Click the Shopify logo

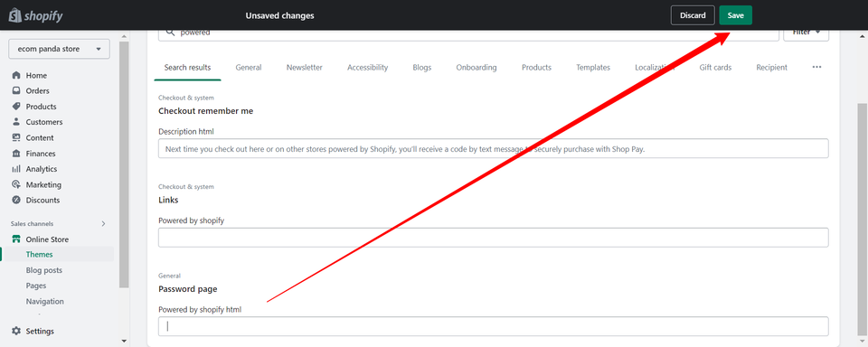point(35,15)
